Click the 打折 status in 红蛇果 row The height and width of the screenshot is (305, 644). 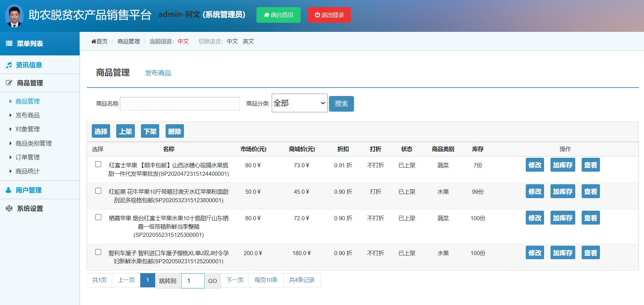[375, 192]
